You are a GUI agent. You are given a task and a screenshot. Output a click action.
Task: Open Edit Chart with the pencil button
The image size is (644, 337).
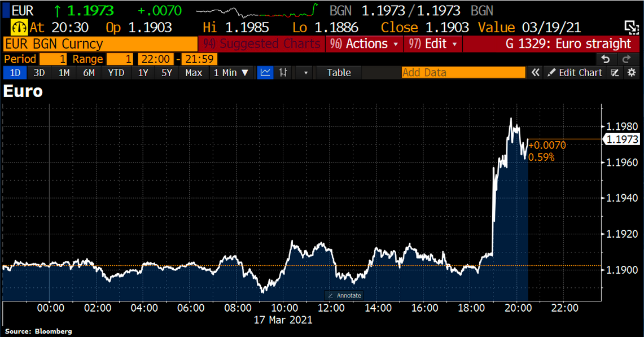575,73
